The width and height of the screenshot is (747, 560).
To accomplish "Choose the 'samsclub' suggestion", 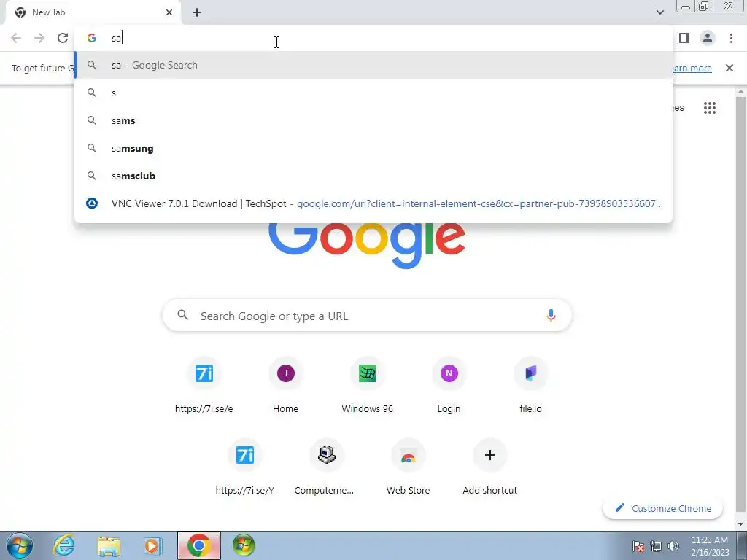I will 373,176.
